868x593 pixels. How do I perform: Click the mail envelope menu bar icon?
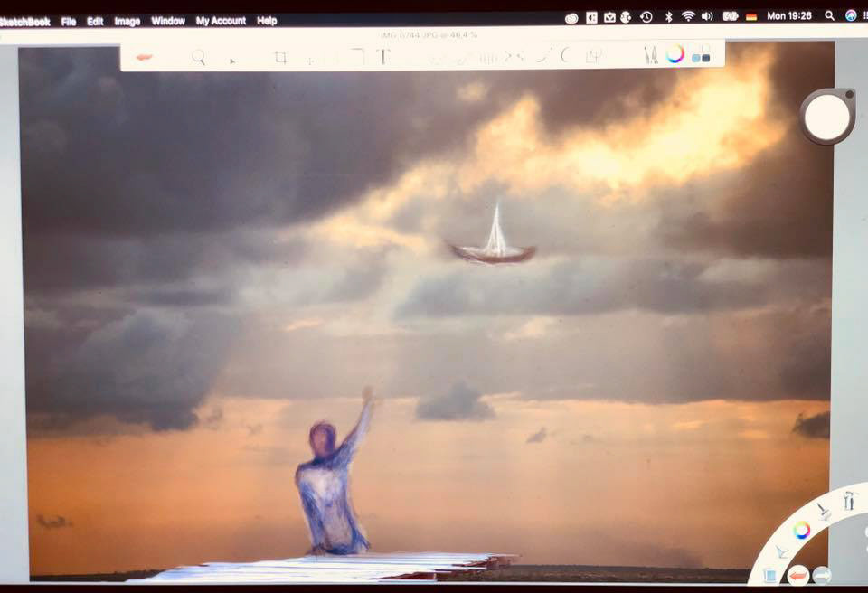tap(609, 18)
